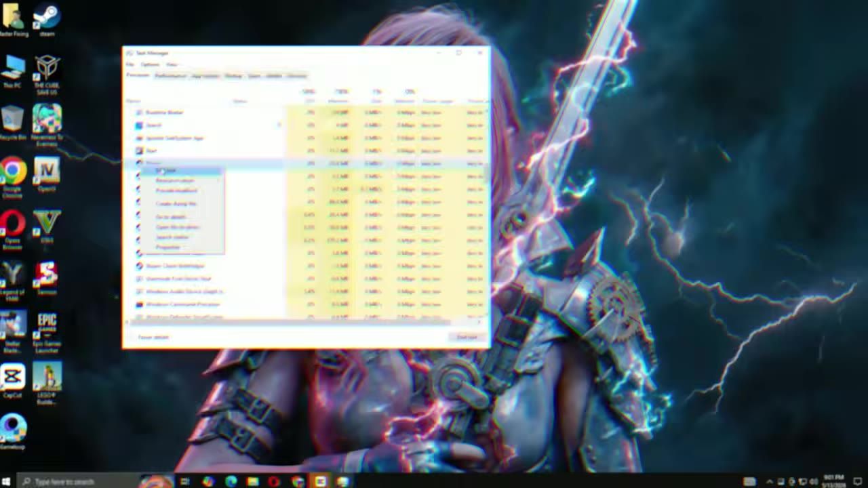Select the Gameloop desktop shortcut
The image size is (868, 488).
tap(13, 432)
